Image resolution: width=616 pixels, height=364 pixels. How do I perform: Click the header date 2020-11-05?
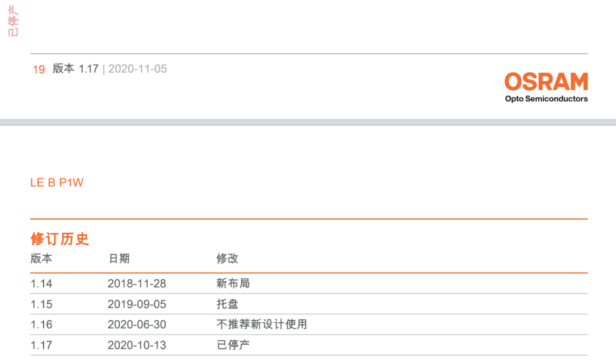point(138,68)
